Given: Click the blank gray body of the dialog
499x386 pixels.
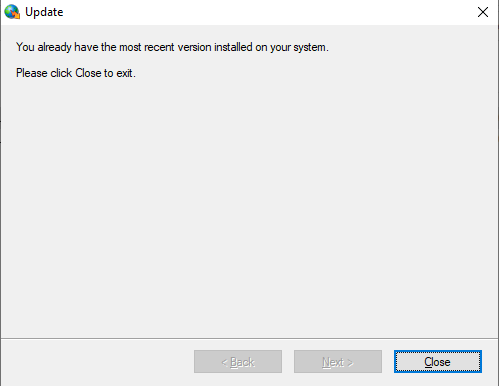Looking at the screenshot, I should pos(249,207).
